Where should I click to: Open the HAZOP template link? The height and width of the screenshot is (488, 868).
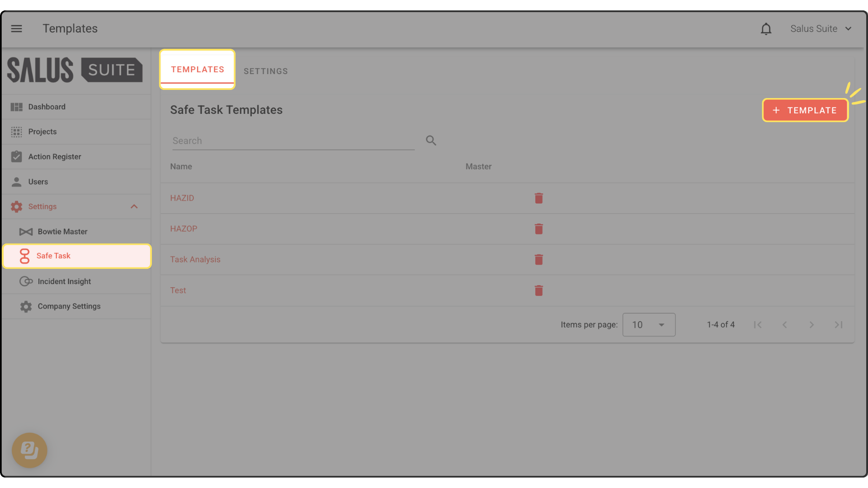point(184,229)
